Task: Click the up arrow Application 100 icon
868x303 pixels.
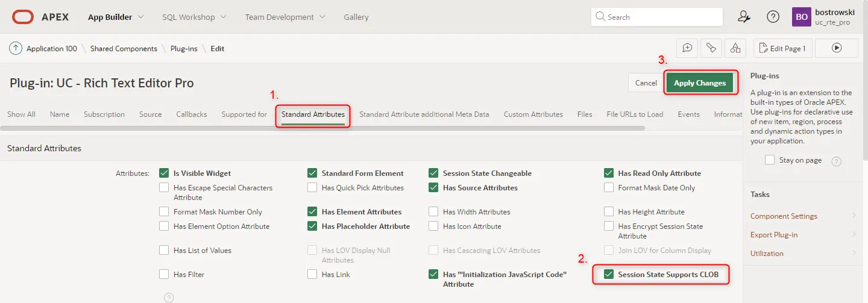Action: tap(16, 48)
